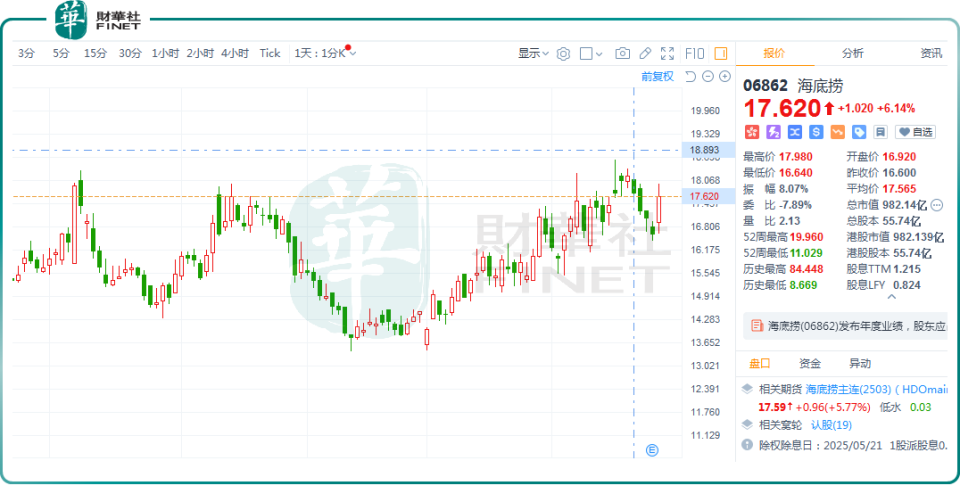Select the 5分 interval

(61, 53)
